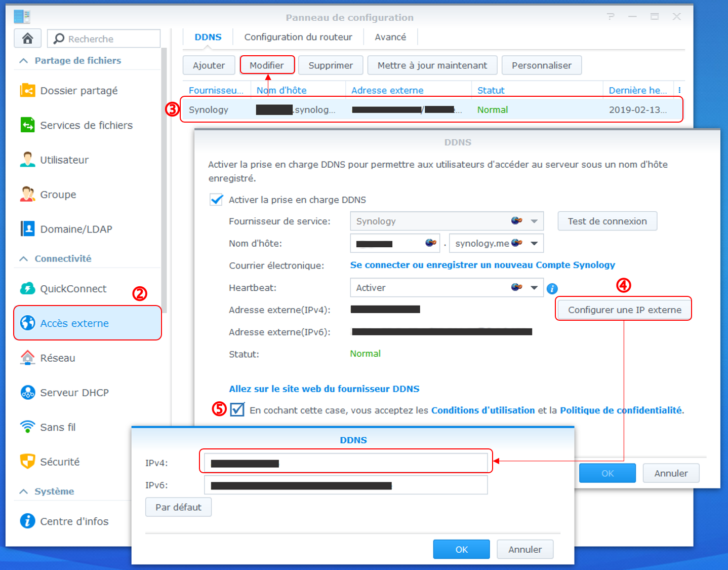Switch to Configuration du routeur tab

(298, 37)
